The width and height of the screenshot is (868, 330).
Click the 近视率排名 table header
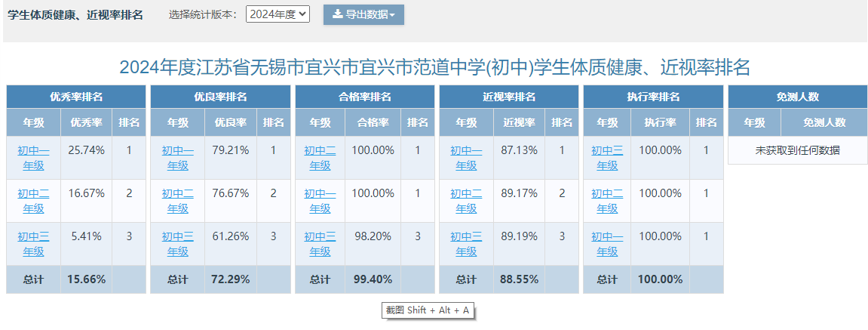click(x=509, y=97)
